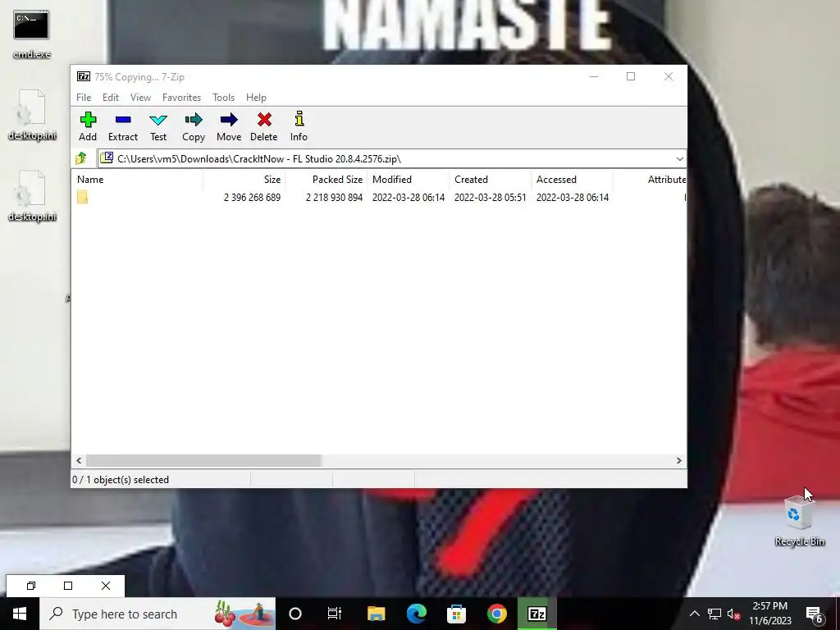This screenshot has height=630, width=840.
Task: Click size value 2 396 268 689
Action: pos(252,198)
